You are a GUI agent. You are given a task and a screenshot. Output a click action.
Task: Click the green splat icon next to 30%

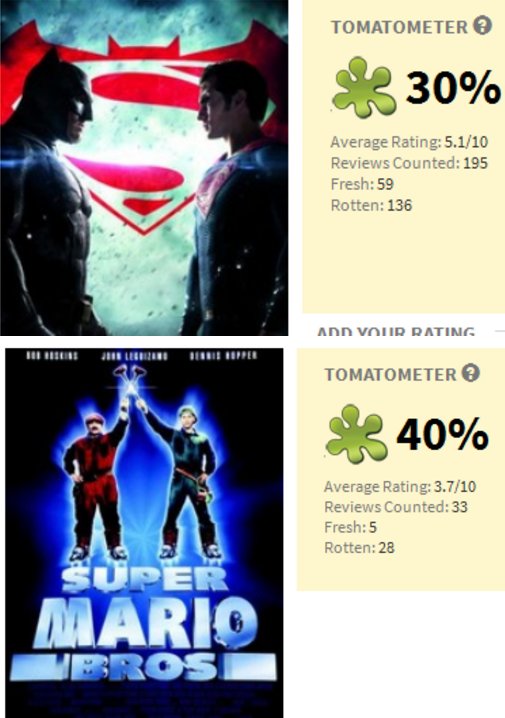click(x=364, y=87)
